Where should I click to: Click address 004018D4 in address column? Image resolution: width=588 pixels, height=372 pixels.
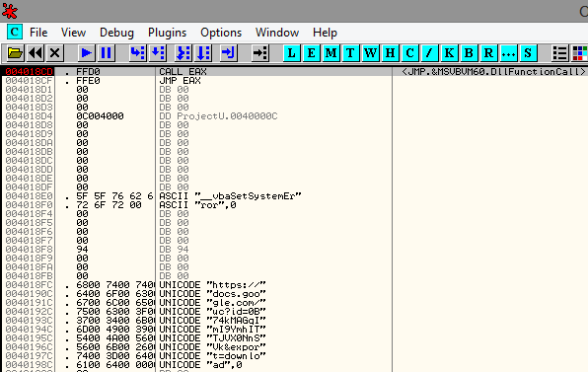pyautogui.click(x=30, y=115)
